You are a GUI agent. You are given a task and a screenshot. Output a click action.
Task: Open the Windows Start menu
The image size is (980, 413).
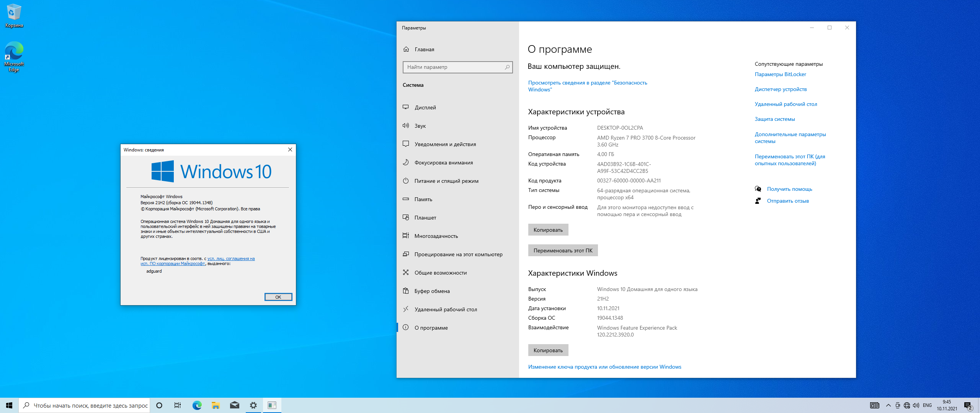(x=9, y=405)
